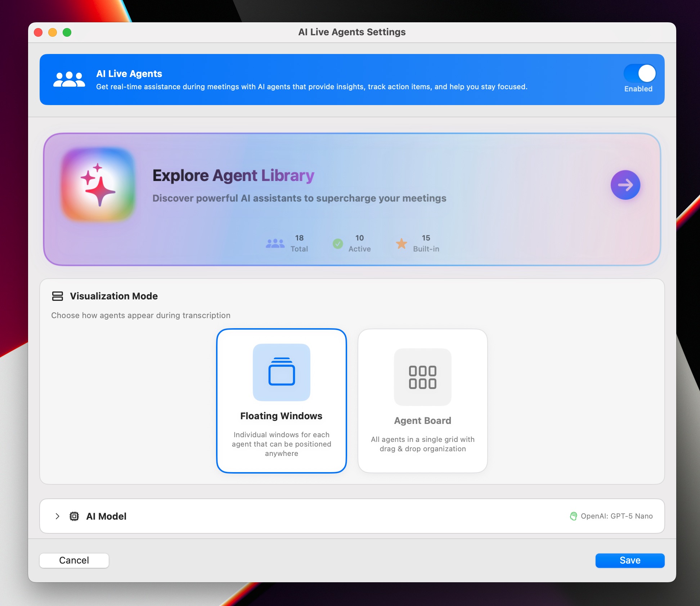Click the Total agents people icon
This screenshot has height=606, width=700.
pyautogui.click(x=275, y=244)
